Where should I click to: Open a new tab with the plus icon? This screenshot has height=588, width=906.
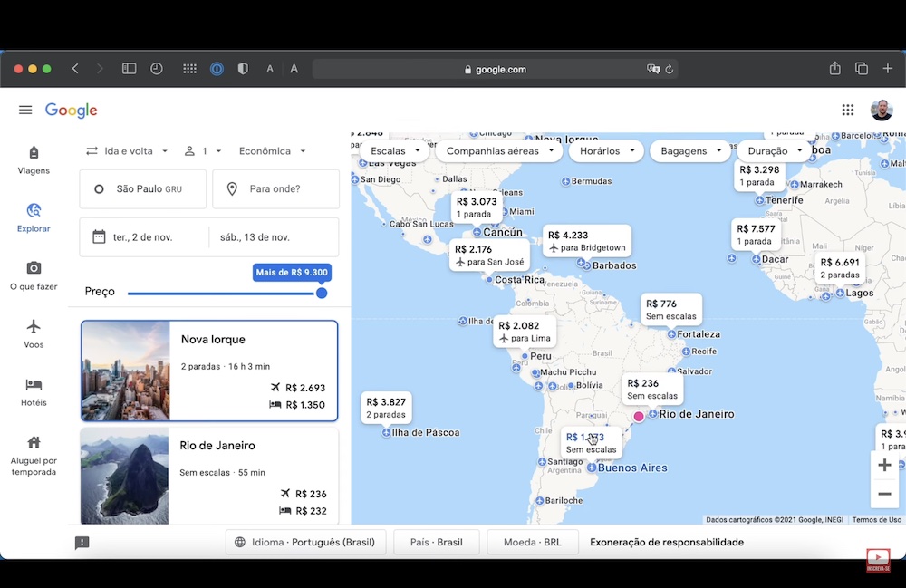coord(888,68)
